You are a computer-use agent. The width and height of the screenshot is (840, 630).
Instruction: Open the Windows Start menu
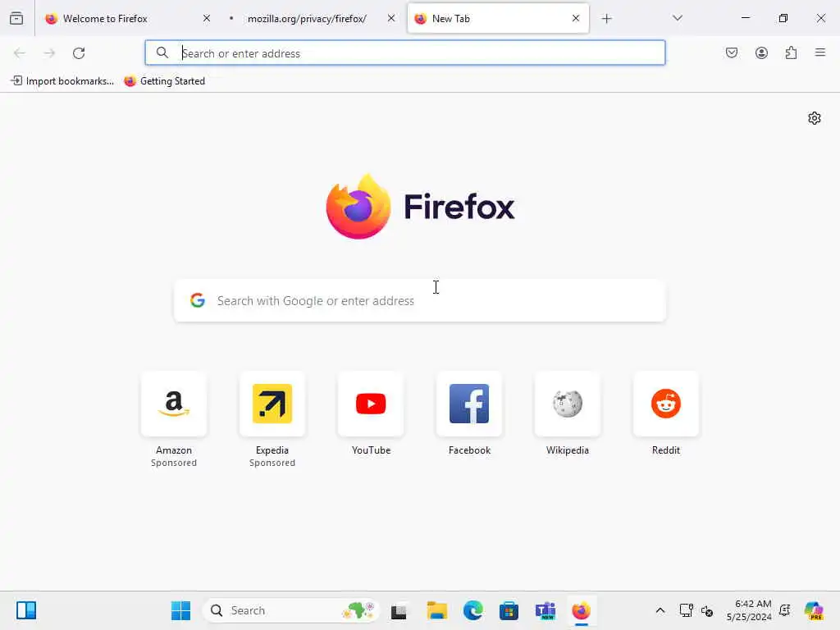click(x=180, y=610)
